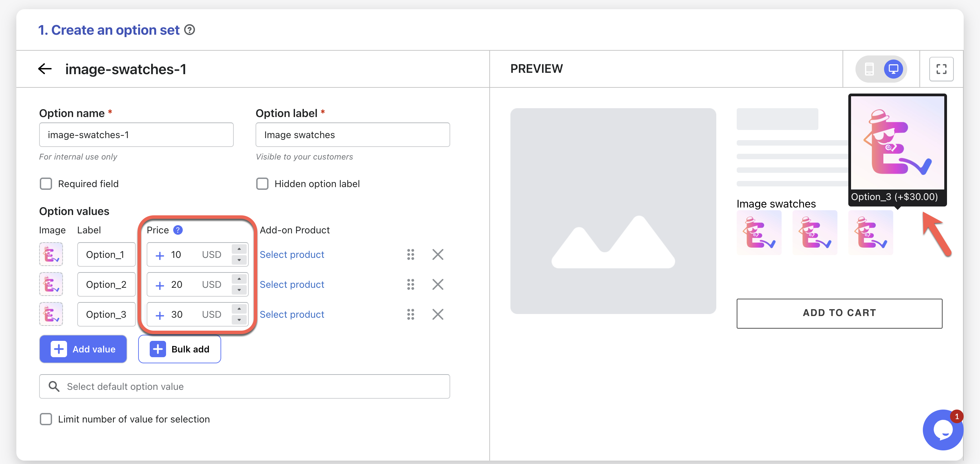
Task: Open help icon next to Create an option set
Action: [190, 30]
